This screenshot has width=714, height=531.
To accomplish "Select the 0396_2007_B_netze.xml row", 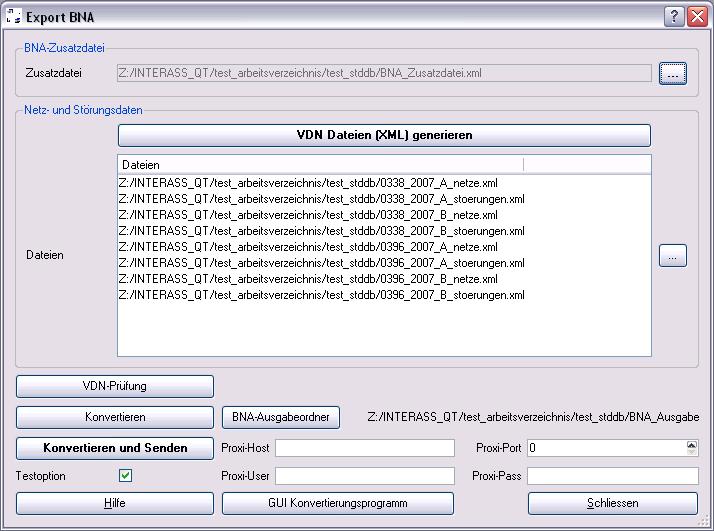I will click(308, 279).
